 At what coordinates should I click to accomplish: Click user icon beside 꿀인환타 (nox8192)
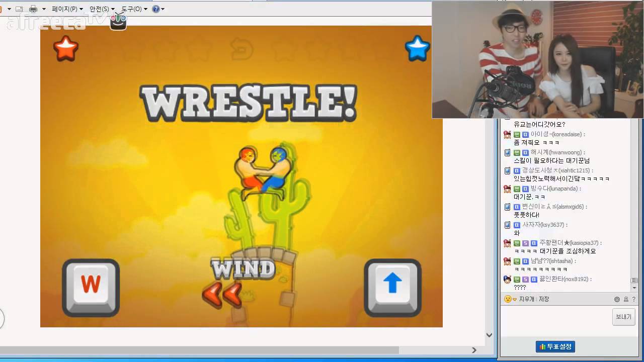coord(507,279)
